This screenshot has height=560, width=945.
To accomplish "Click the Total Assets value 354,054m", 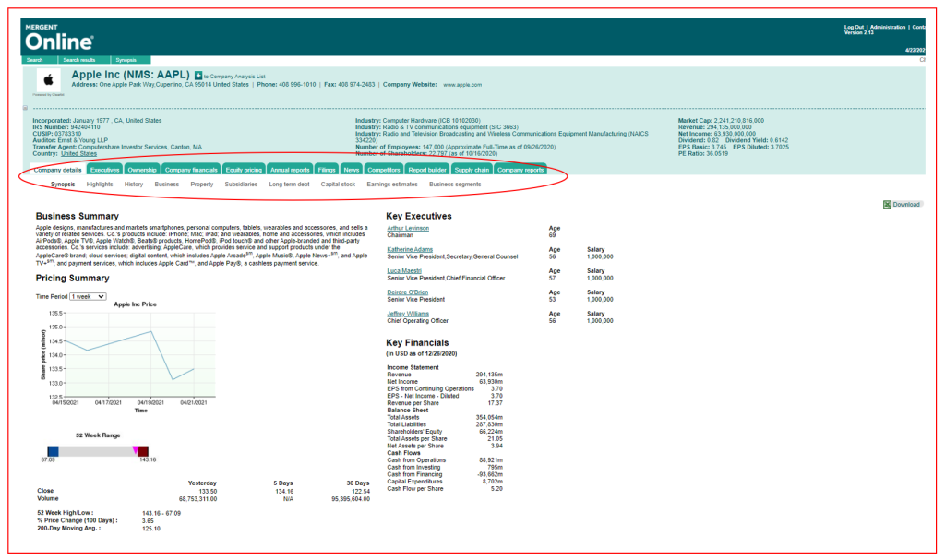I will coord(489,418).
